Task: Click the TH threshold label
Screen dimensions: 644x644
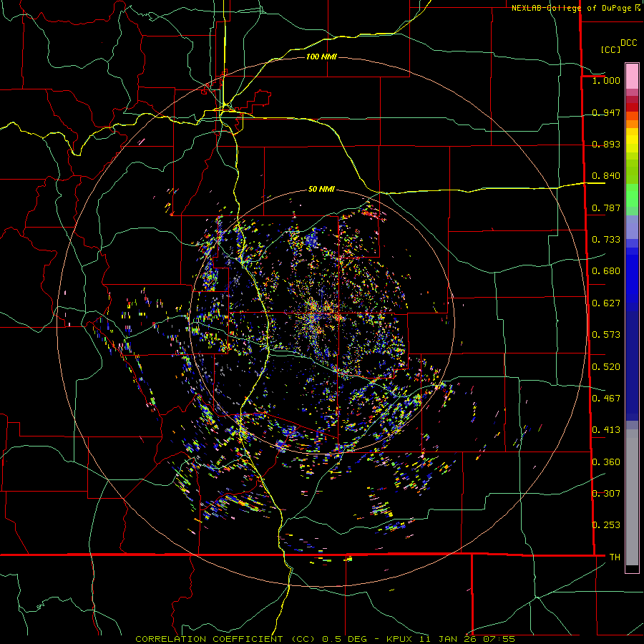Action: pos(615,557)
